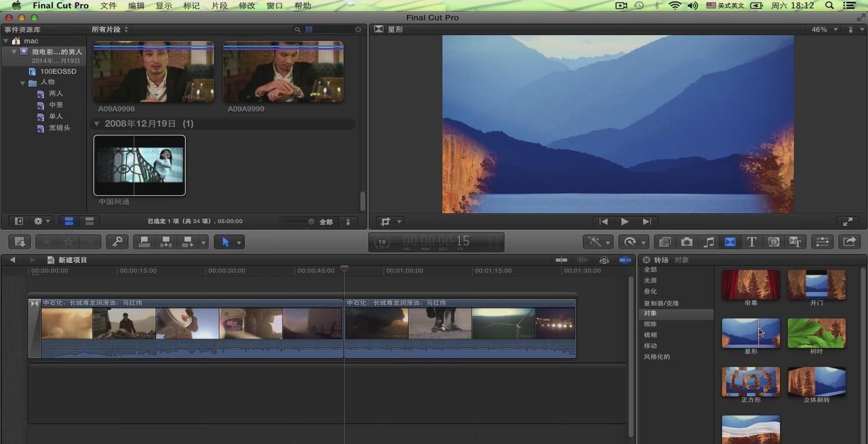The height and width of the screenshot is (444, 868).
Task: Select the 两人 keyword collection
Action: pyautogui.click(x=56, y=94)
